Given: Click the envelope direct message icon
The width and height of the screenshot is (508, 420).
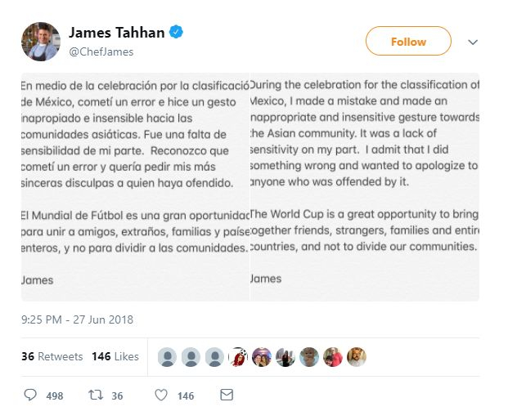Looking at the screenshot, I should click(227, 395).
